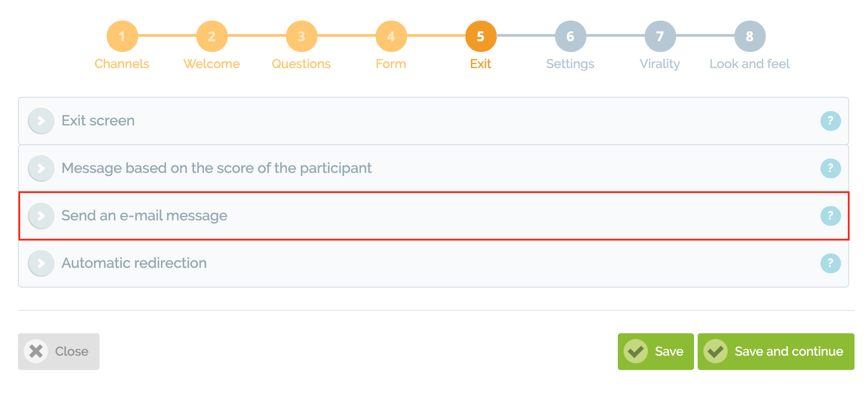This screenshot has width=868, height=413.
Task: Expand the Exit screen section arrow
Action: point(41,121)
